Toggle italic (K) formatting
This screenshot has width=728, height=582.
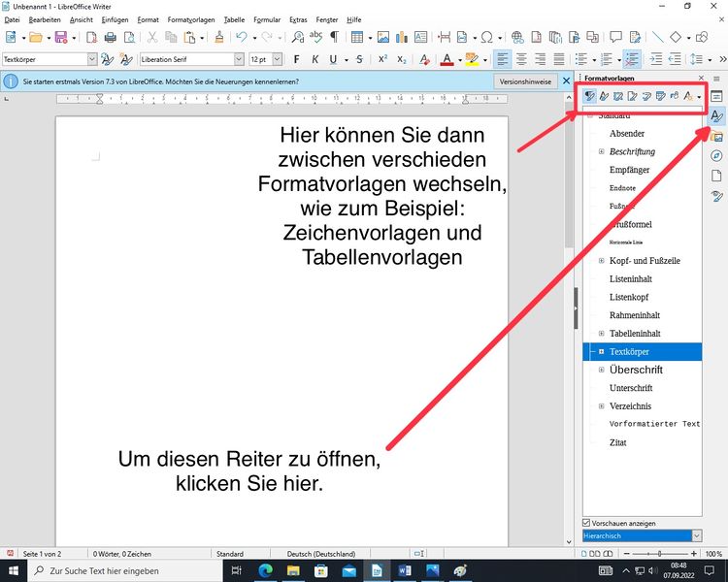coord(315,59)
